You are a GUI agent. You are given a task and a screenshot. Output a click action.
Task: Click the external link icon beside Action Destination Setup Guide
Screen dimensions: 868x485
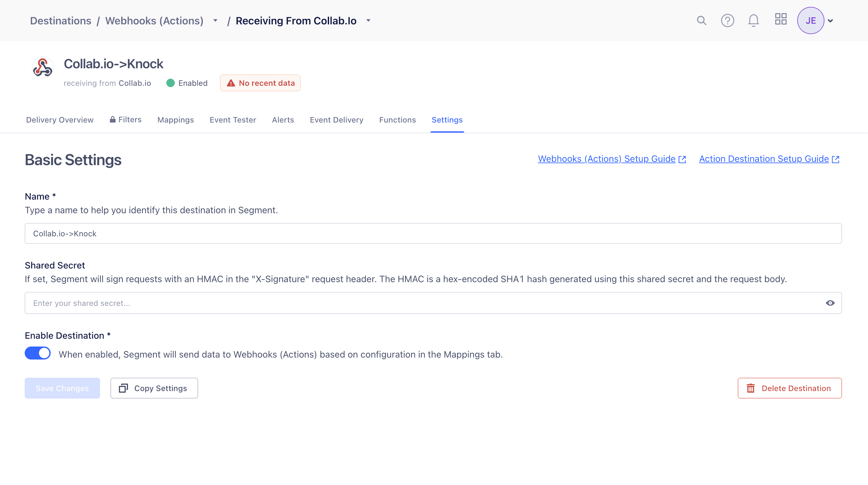tap(836, 159)
